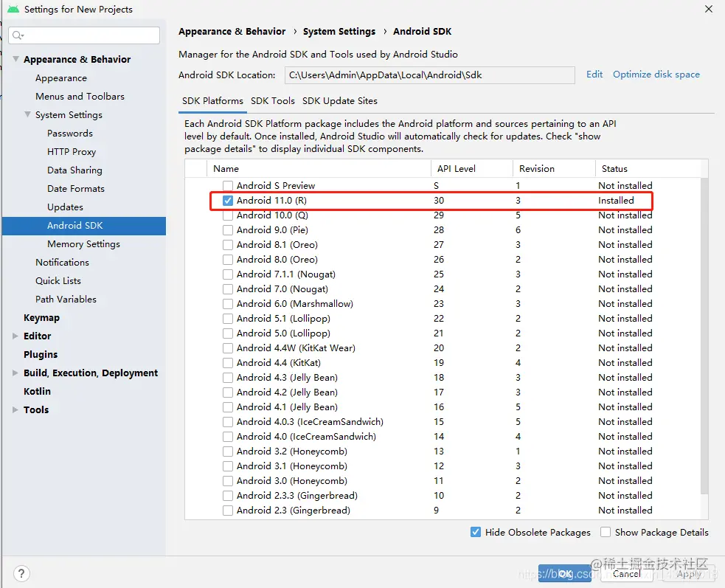Open Quick Lists settings
Screen dimensions: 725x588
pos(58,281)
